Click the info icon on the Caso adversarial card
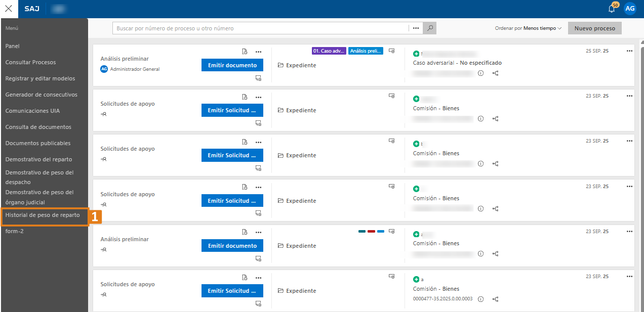The image size is (644, 312). [480, 73]
